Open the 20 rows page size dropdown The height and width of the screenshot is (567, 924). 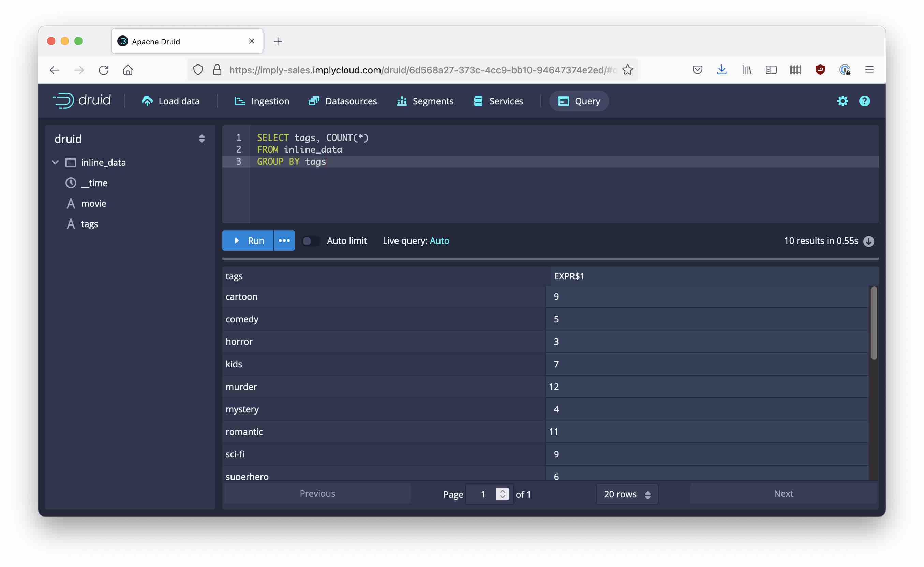627,494
